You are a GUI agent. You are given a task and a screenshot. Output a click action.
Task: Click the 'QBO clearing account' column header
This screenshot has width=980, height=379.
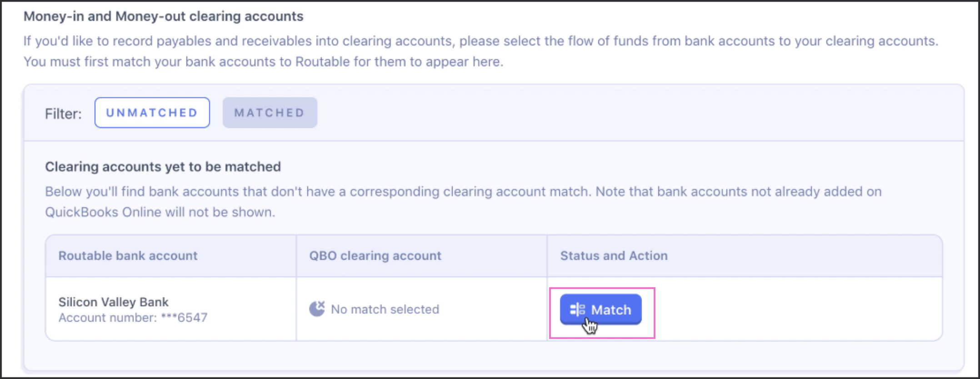(x=375, y=256)
